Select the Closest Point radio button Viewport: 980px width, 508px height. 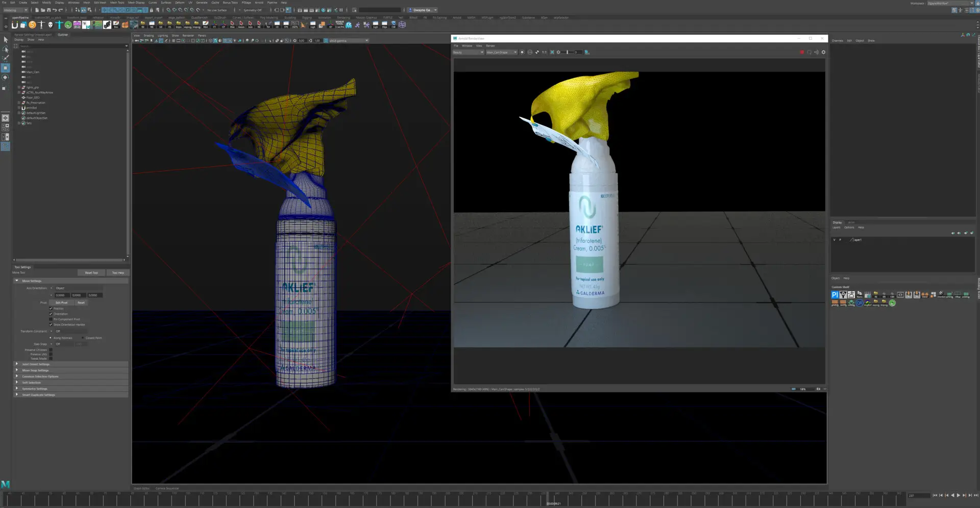(x=83, y=338)
